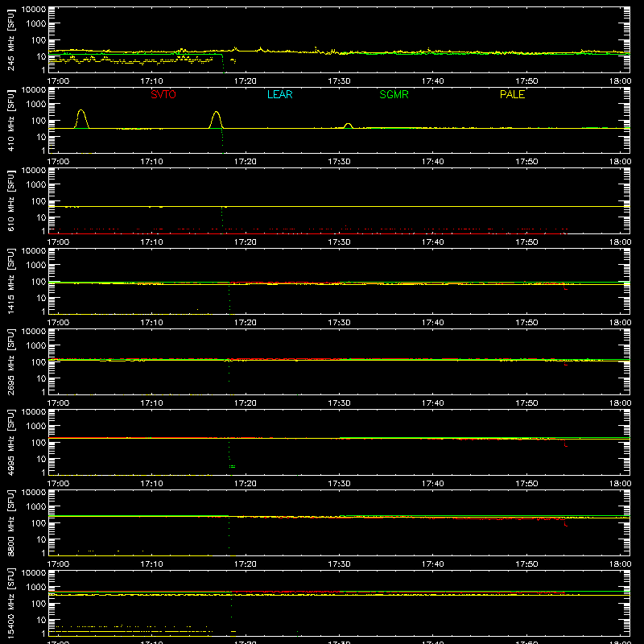Select the 4995 MHz [SFU] axis title
The height and width of the screenshot is (644, 644).
coord(11,442)
